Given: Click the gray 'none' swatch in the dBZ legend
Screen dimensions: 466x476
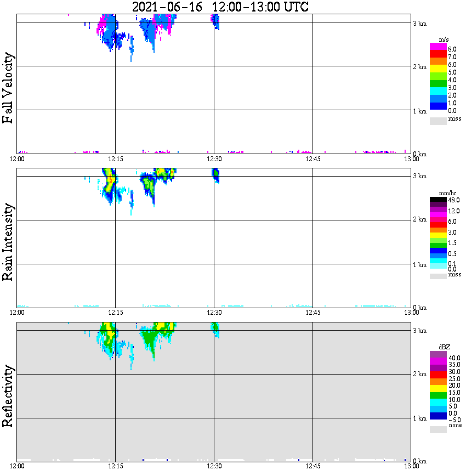Looking at the screenshot, I should point(438,429).
